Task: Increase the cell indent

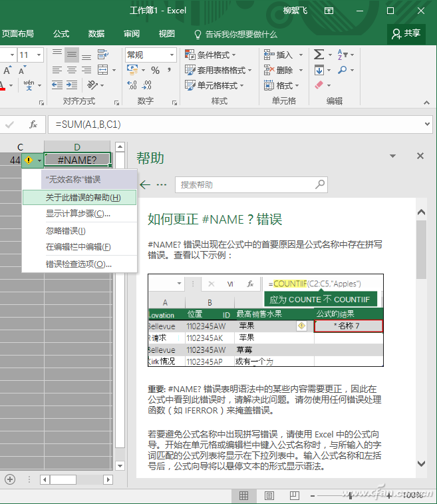Action: 72,85
